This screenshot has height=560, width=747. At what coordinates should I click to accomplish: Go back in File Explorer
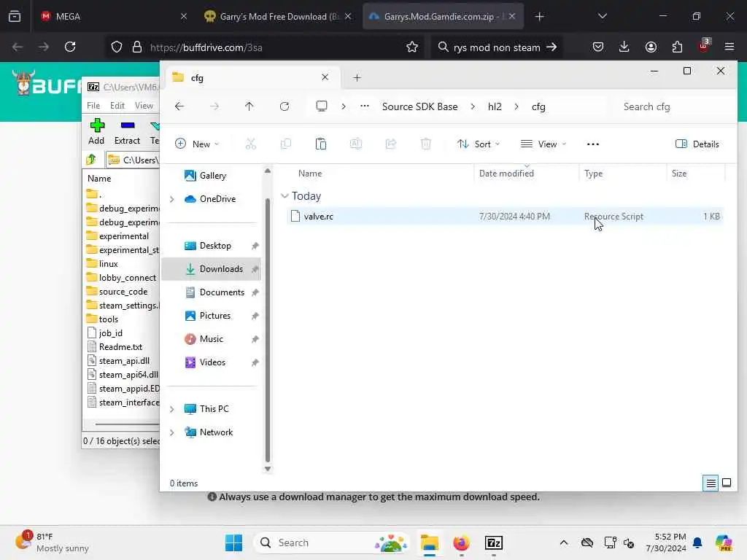coord(179,106)
